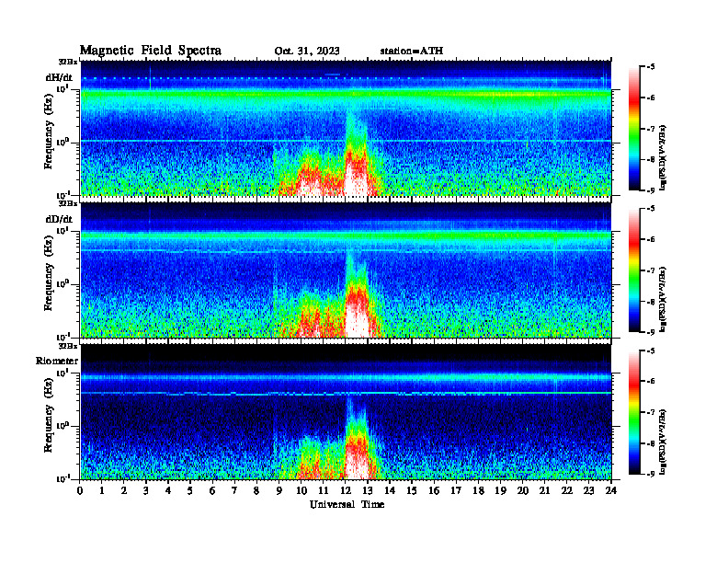Click hour "11" on the Universal Time axis
This screenshot has width=728, height=563.
pyautogui.click(x=324, y=490)
